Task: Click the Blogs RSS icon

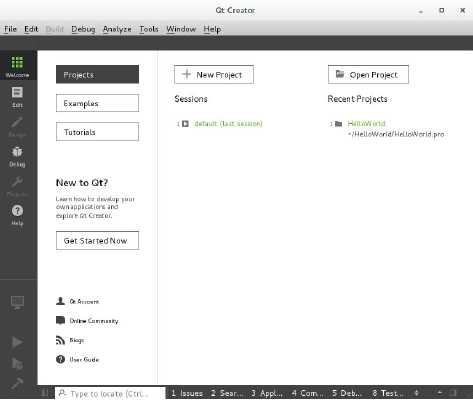Action: click(60, 340)
